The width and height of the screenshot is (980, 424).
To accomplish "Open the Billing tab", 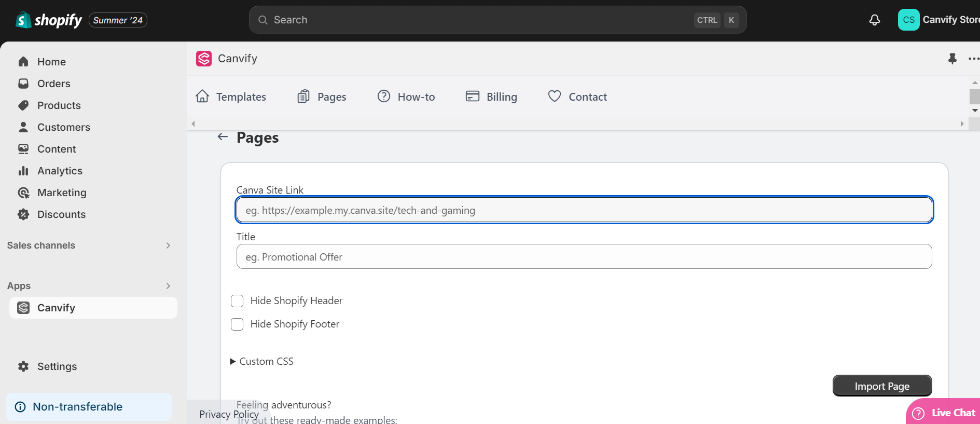I will tap(491, 97).
